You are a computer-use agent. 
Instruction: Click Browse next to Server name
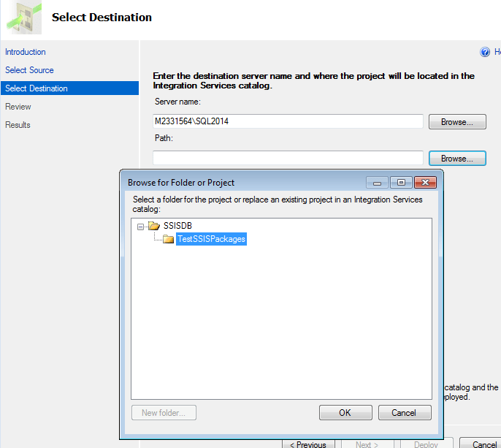[x=457, y=122]
